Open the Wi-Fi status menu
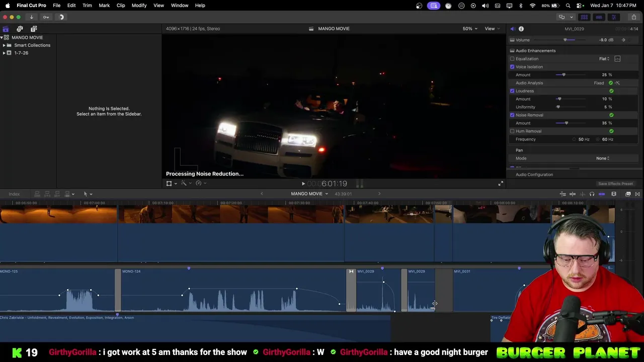Viewport: 644px width, 362px height. tap(532, 6)
